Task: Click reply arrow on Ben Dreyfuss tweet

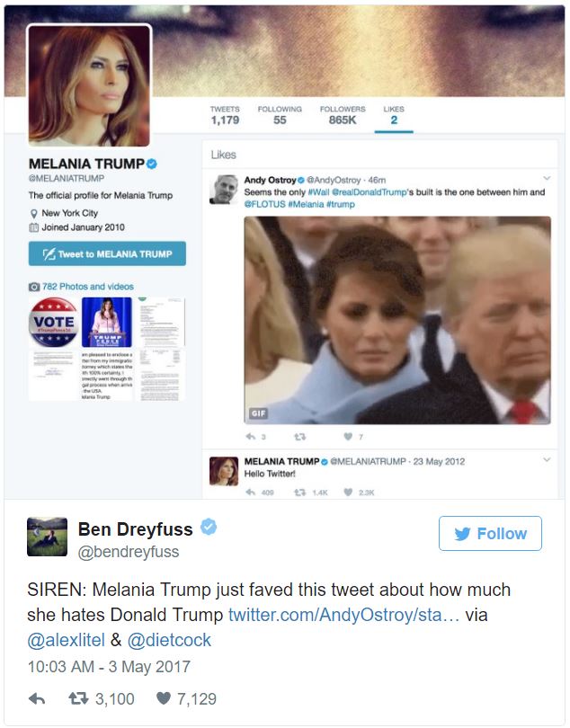Action: [x=37, y=698]
